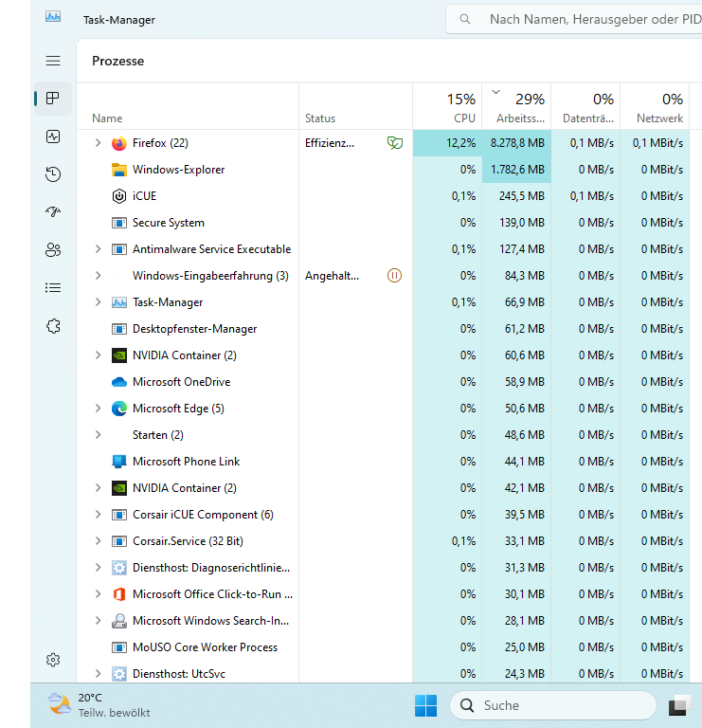Open the Performance graph sidebar icon
The width and height of the screenshot is (702, 728).
[x=53, y=136]
